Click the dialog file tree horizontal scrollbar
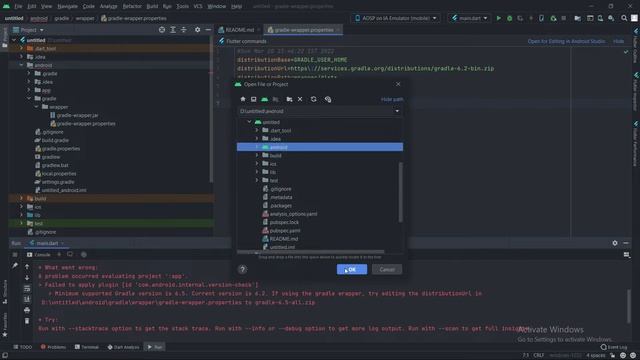640x360 pixels. tap(310, 252)
